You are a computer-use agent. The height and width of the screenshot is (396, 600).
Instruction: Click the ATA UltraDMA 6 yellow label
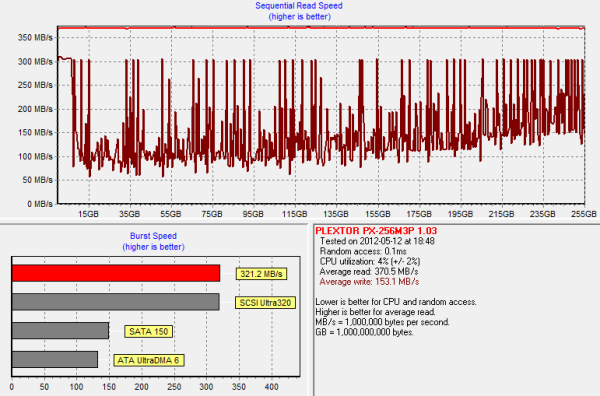click(148, 360)
